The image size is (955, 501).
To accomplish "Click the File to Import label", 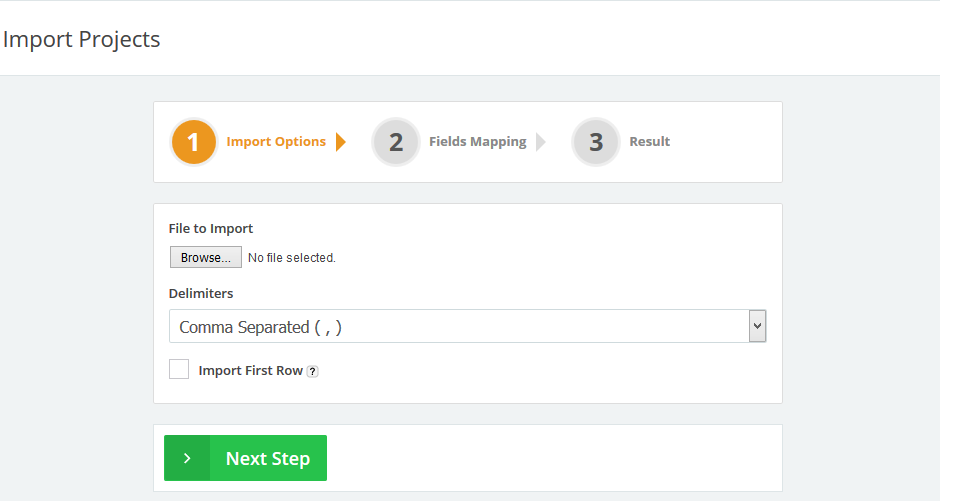I will coord(211,229).
